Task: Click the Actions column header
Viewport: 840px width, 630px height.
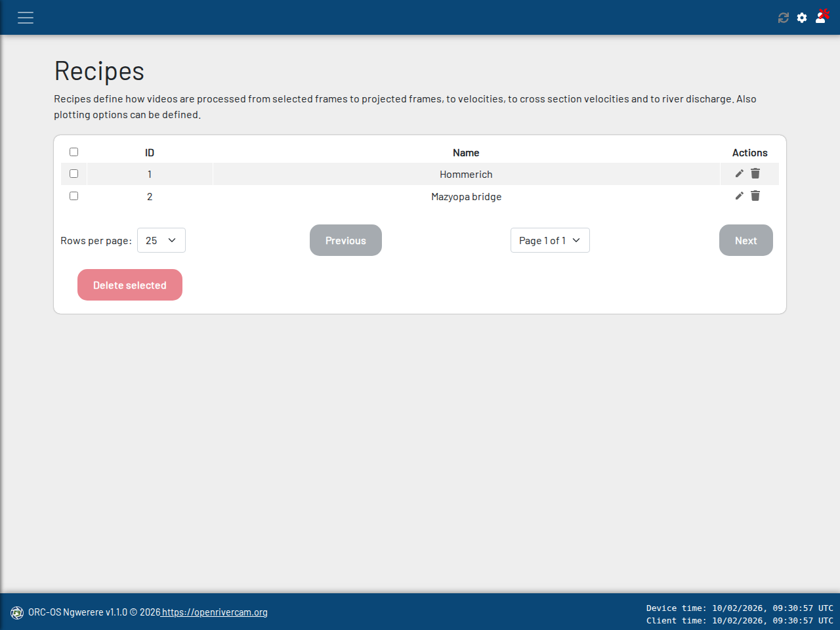Action: pyautogui.click(x=749, y=152)
